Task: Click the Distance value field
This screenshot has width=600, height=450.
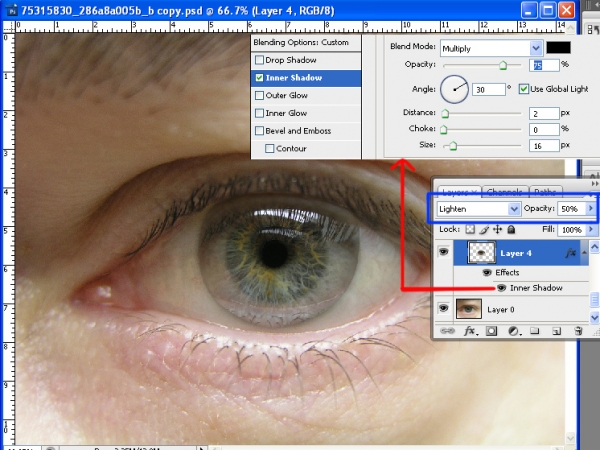Action: [544, 113]
